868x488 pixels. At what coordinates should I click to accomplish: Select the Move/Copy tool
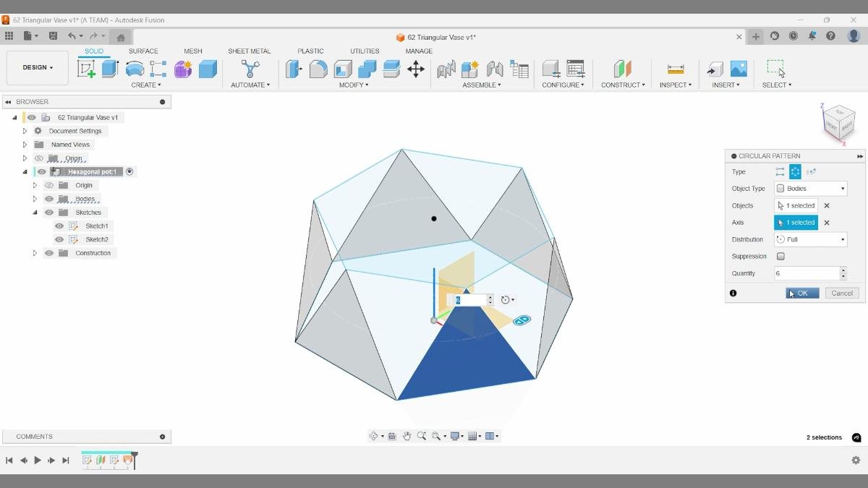(x=416, y=69)
